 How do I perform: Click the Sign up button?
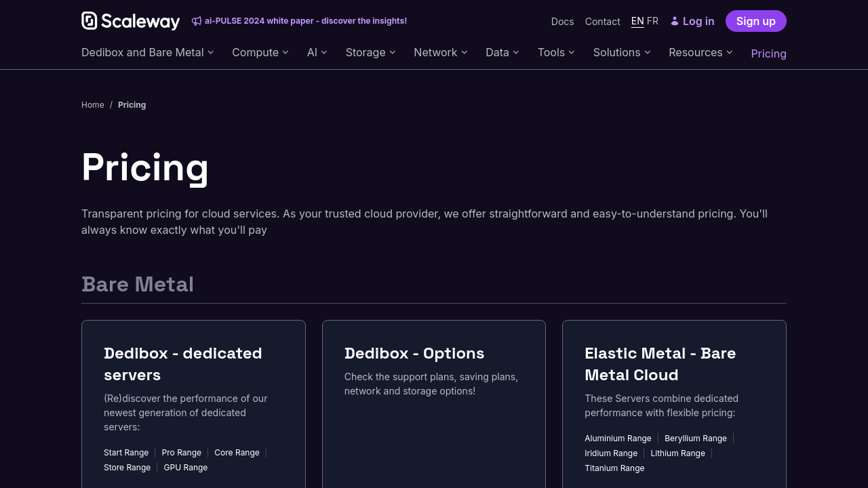point(755,21)
